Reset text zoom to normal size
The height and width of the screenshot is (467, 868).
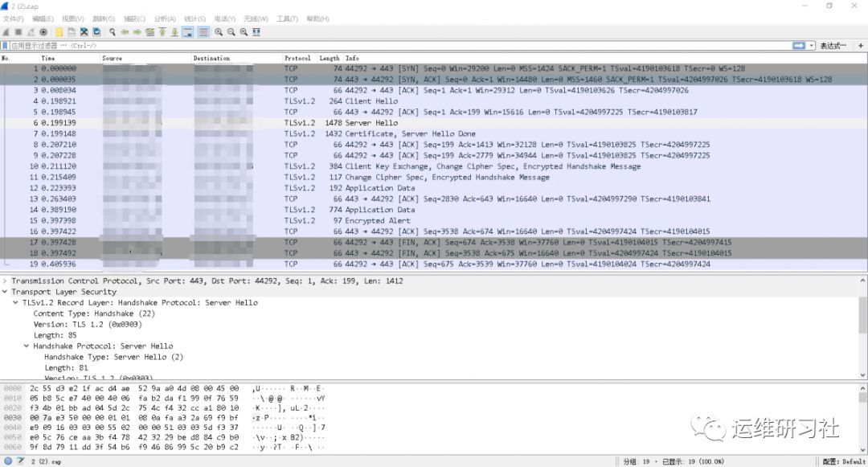tap(244, 32)
